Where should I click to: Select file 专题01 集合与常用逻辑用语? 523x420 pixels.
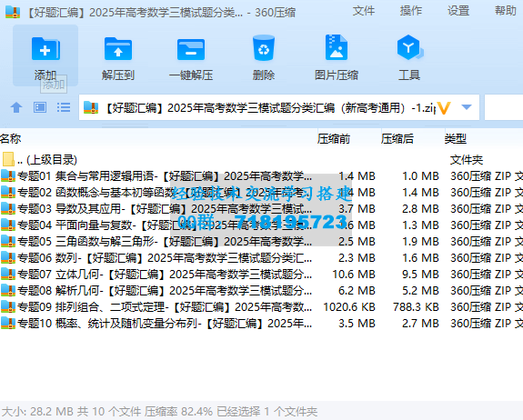tap(262, 175)
